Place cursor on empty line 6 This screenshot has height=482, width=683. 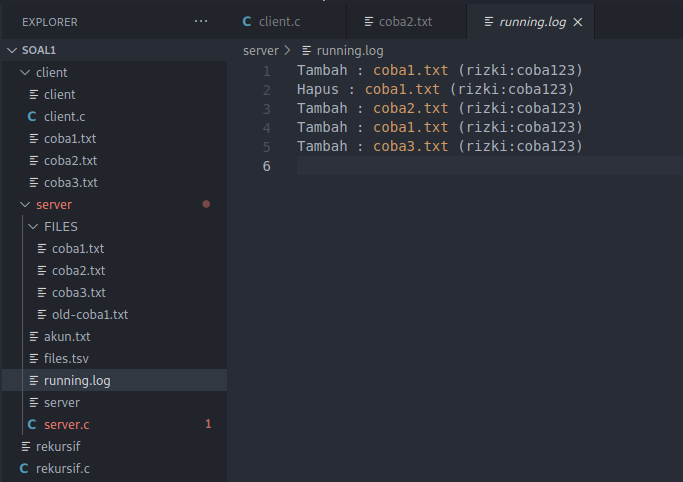490,166
